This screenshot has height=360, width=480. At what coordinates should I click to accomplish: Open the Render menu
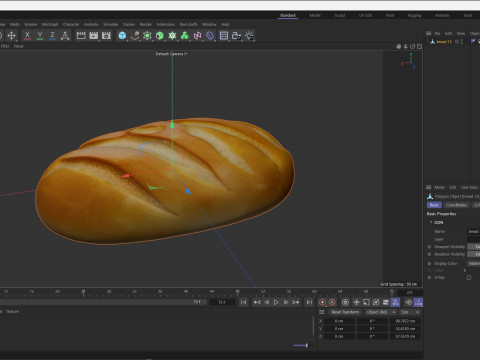point(146,24)
